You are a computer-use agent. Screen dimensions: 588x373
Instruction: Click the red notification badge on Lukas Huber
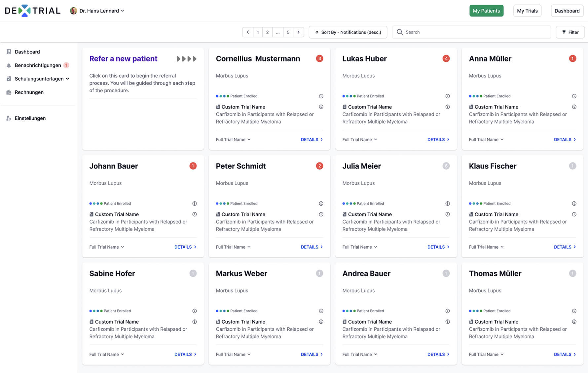(446, 59)
